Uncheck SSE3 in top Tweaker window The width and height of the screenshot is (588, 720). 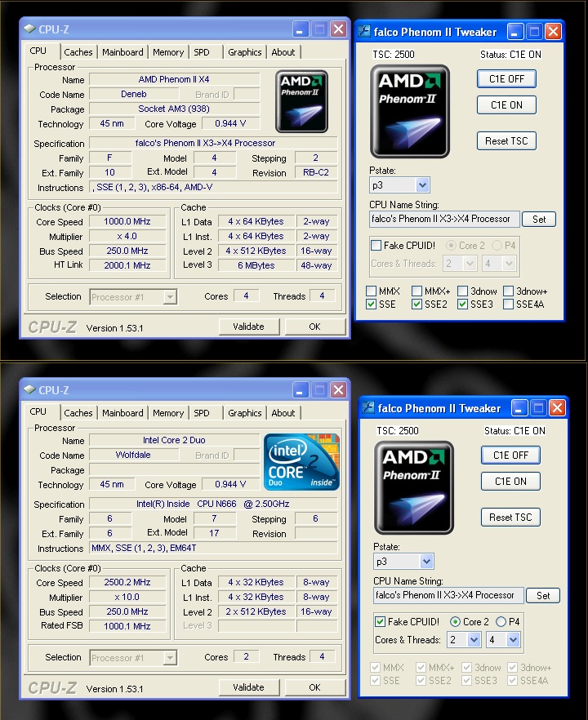click(462, 304)
